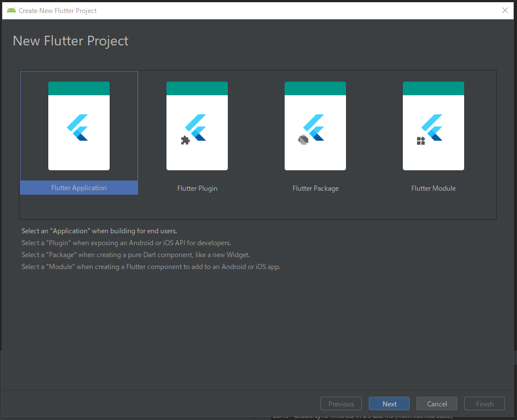Click the 'Select an "Application"' description line
The height and width of the screenshot is (420, 517).
click(99, 231)
